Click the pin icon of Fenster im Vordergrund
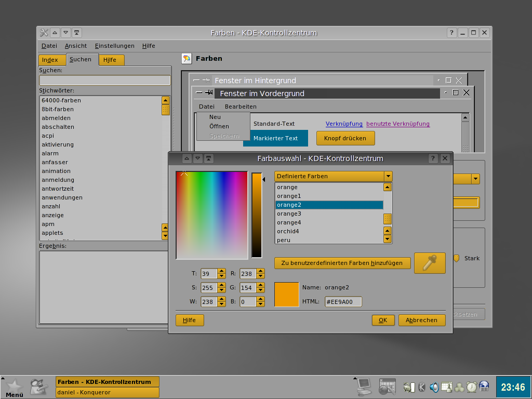Viewport: 532px width, 399px height. tap(209, 92)
